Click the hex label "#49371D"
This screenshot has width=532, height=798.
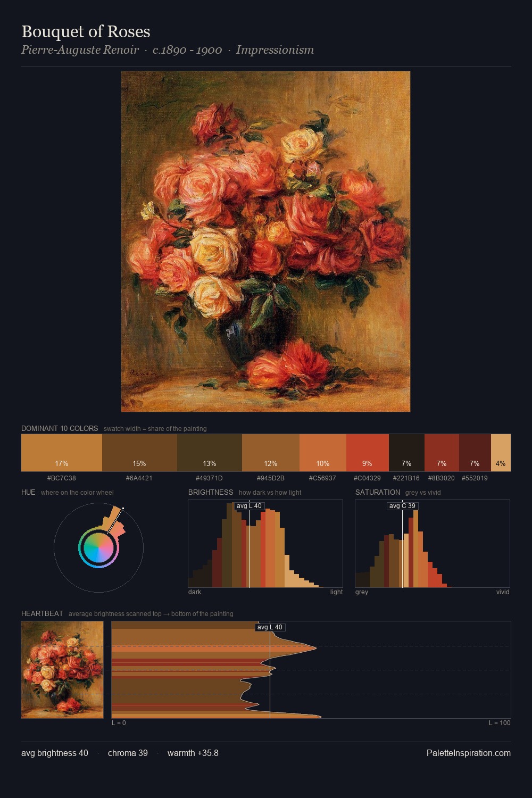(x=209, y=478)
